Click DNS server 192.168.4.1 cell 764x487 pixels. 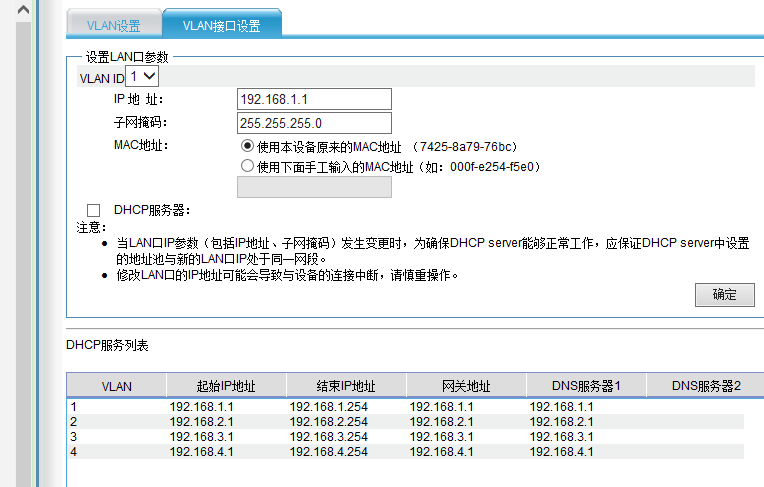561,452
